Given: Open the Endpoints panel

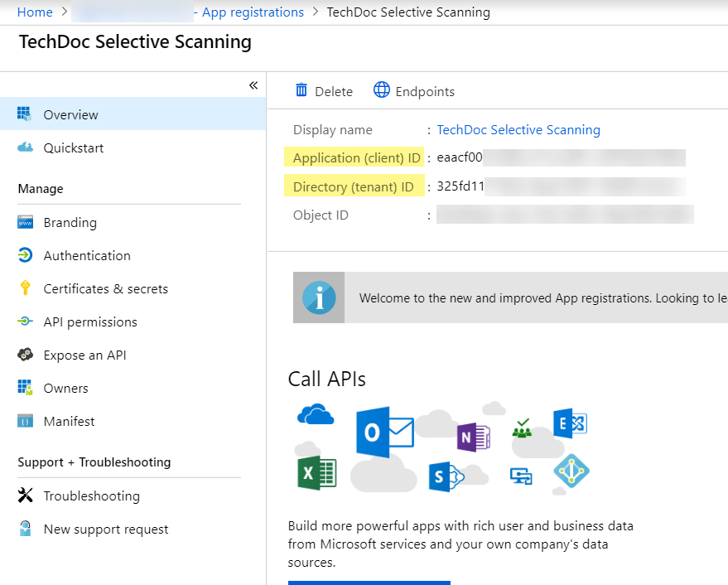Looking at the screenshot, I should click(x=414, y=91).
